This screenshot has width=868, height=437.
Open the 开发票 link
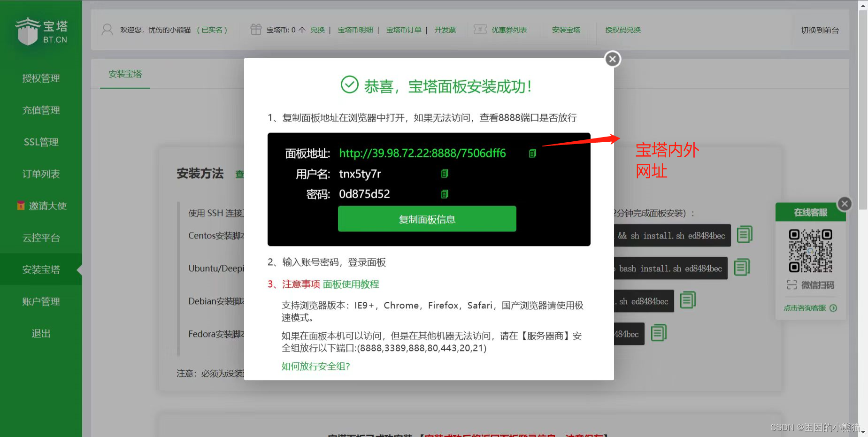[x=445, y=30]
